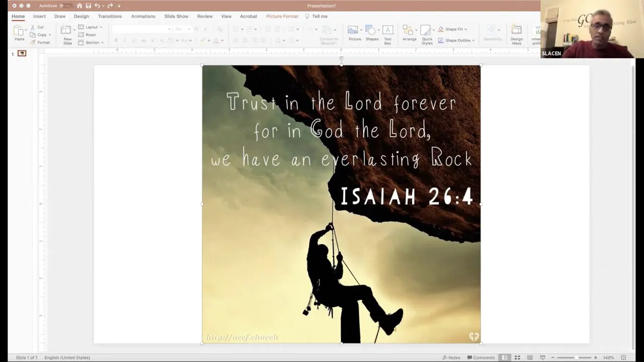Click the Cut button

pyautogui.click(x=37, y=27)
